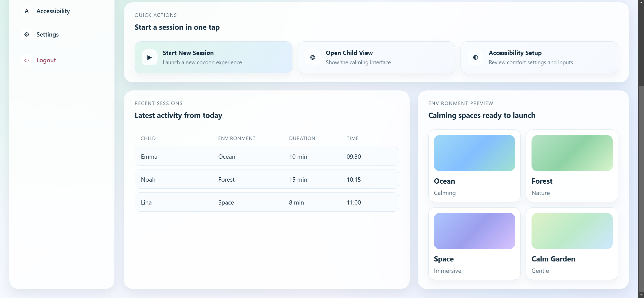Click the half-circle contrast icon for Accessibility Setup
644x298 pixels.
[475, 57]
